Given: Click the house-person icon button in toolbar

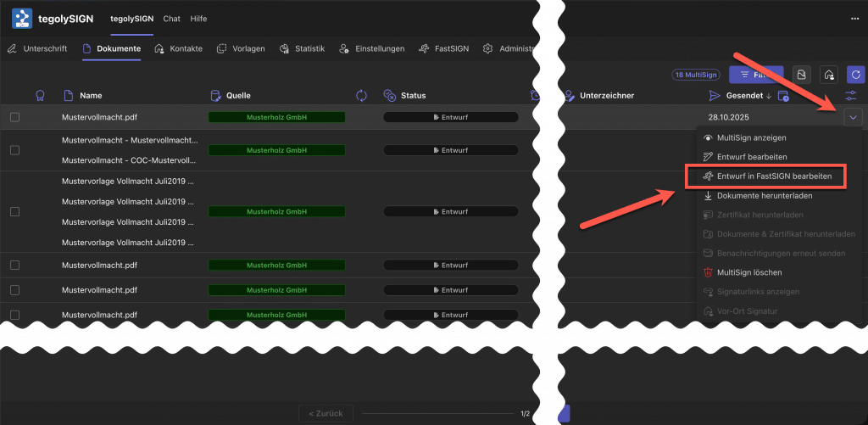Looking at the screenshot, I should coord(828,75).
